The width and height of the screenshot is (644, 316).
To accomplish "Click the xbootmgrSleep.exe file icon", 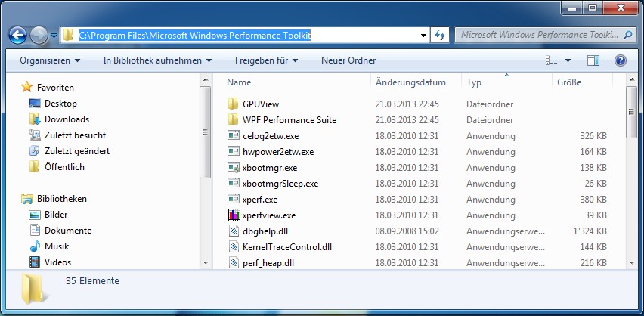I will (234, 183).
